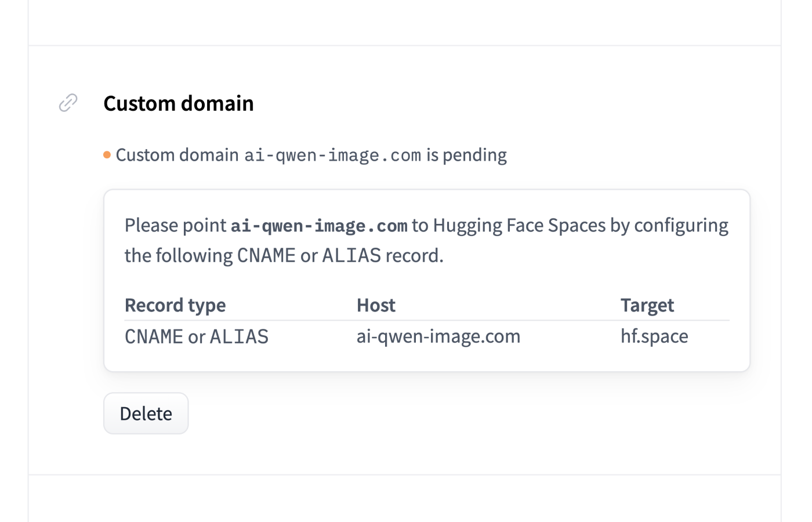Click bold ai-qwen-image.com in the instructions
The width and height of the screenshot is (812, 522).
click(319, 226)
